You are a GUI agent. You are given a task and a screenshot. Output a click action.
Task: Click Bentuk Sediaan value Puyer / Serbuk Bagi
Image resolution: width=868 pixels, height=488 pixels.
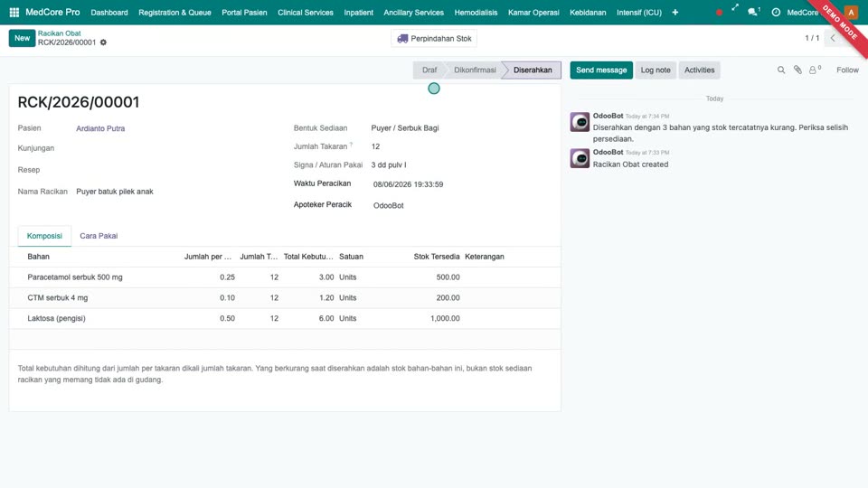pos(405,127)
